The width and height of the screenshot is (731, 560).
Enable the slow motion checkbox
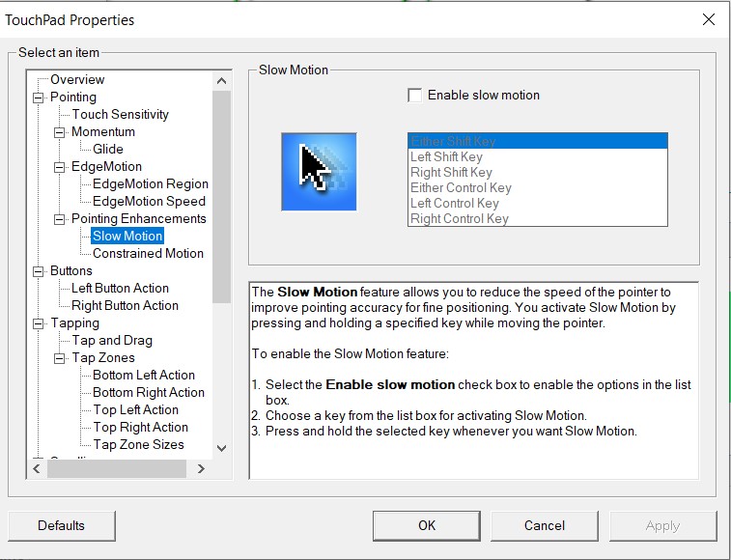coord(415,96)
